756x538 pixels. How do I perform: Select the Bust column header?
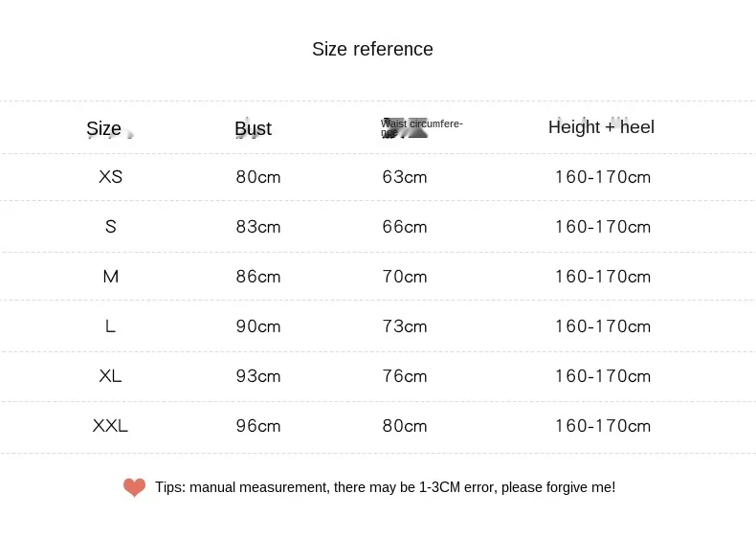253,128
